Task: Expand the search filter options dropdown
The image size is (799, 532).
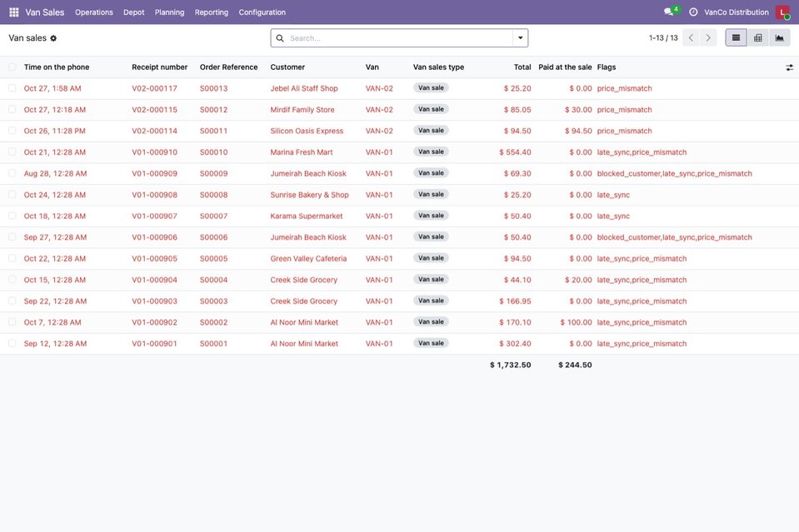Action: (x=520, y=38)
